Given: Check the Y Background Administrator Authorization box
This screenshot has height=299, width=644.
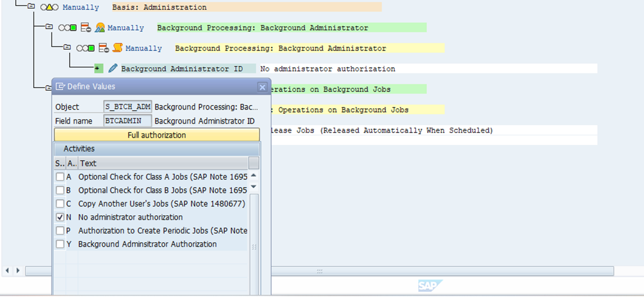Looking at the screenshot, I should point(60,244).
